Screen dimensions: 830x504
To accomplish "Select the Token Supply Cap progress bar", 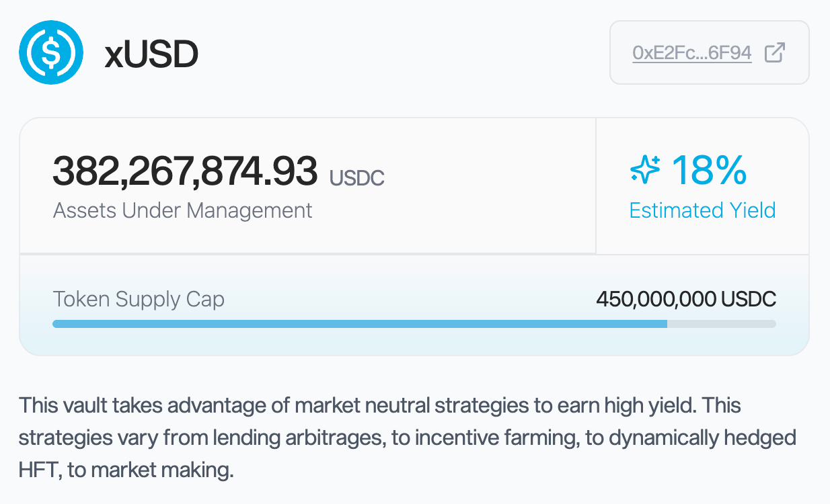I will (x=414, y=323).
